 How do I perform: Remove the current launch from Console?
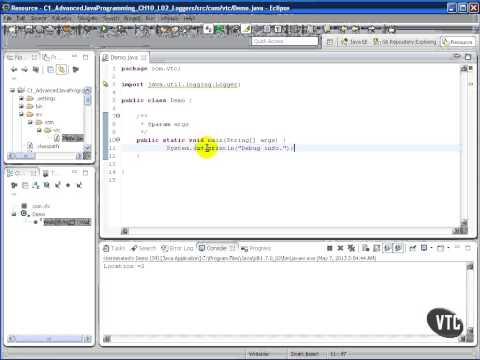point(340,248)
